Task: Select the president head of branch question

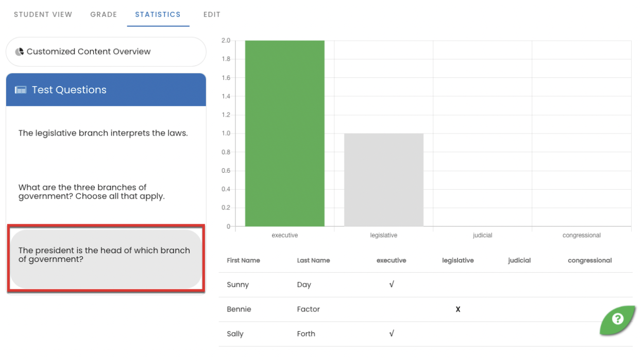Action: click(106, 259)
